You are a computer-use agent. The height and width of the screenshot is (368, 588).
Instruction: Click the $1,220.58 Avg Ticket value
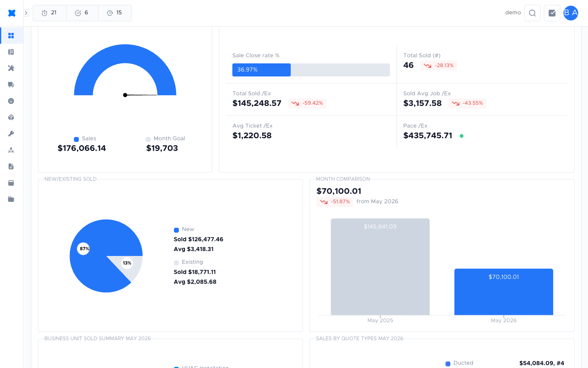pyautogui.click(x=252, y=136)
